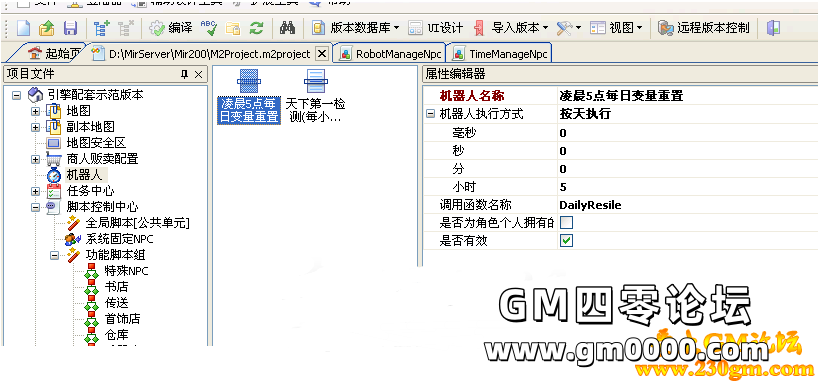Toggle the 是否有效 checkbox
This screenshot has height=389, width=820.
566,241
